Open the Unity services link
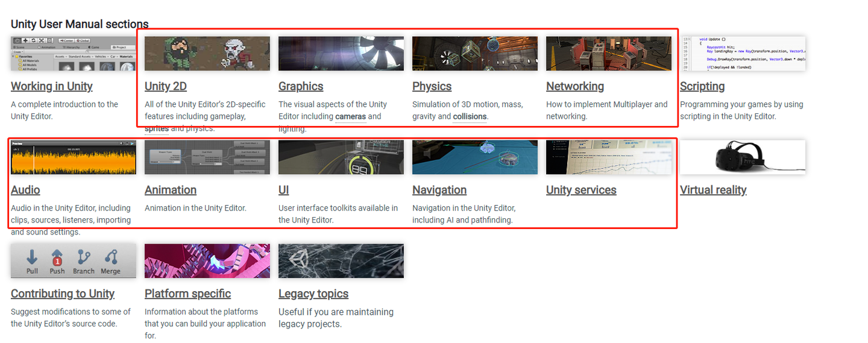868x343 pixels. coord(581,190)
